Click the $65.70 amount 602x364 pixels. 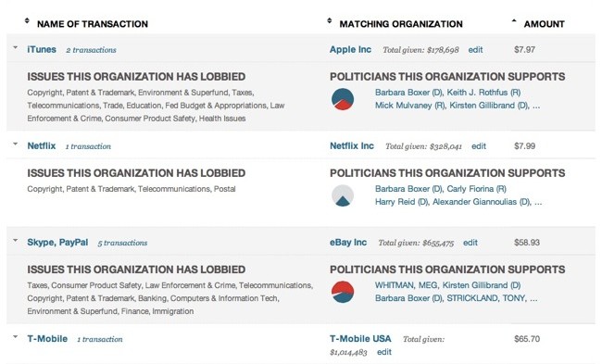(x=527, y=339)
